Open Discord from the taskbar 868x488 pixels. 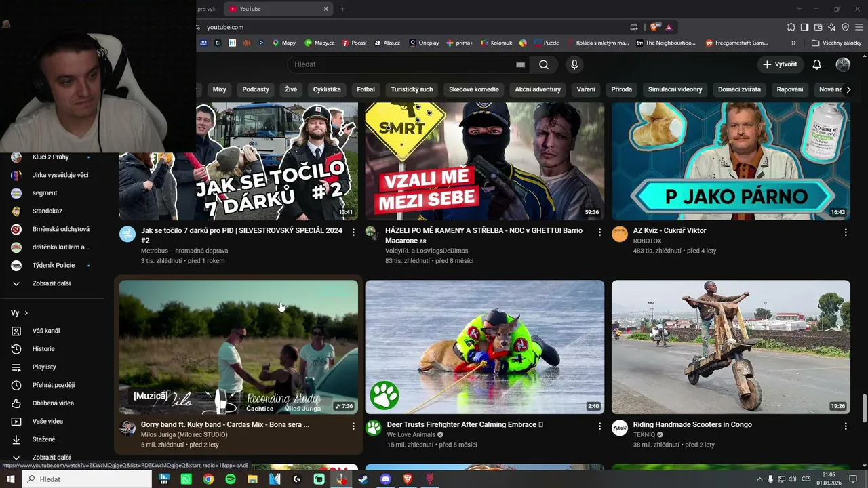(386, 479)
